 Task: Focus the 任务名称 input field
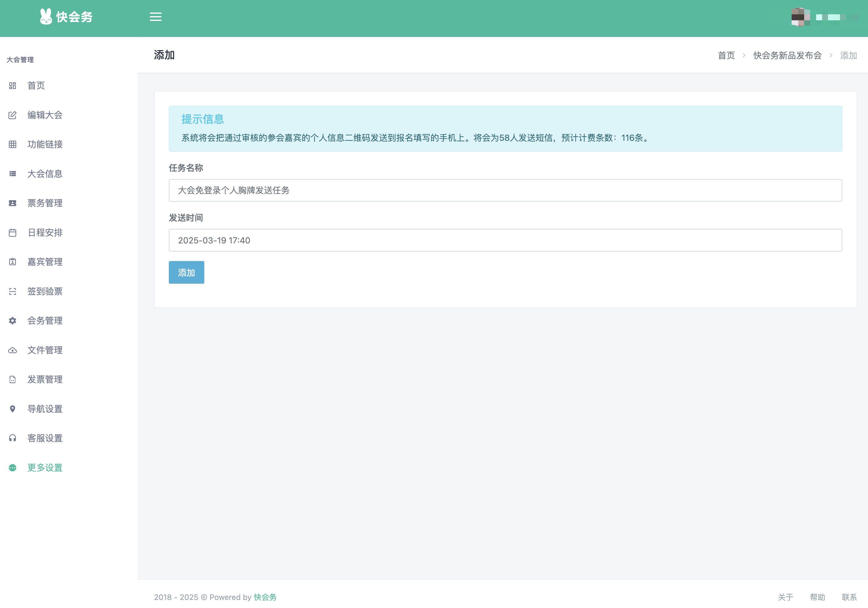point(505,190)
